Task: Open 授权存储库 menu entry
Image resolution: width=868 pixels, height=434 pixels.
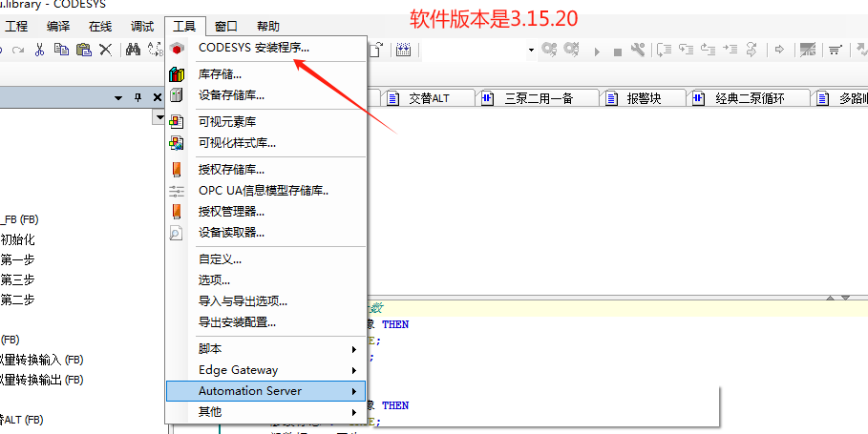Action: click(266, 170)
